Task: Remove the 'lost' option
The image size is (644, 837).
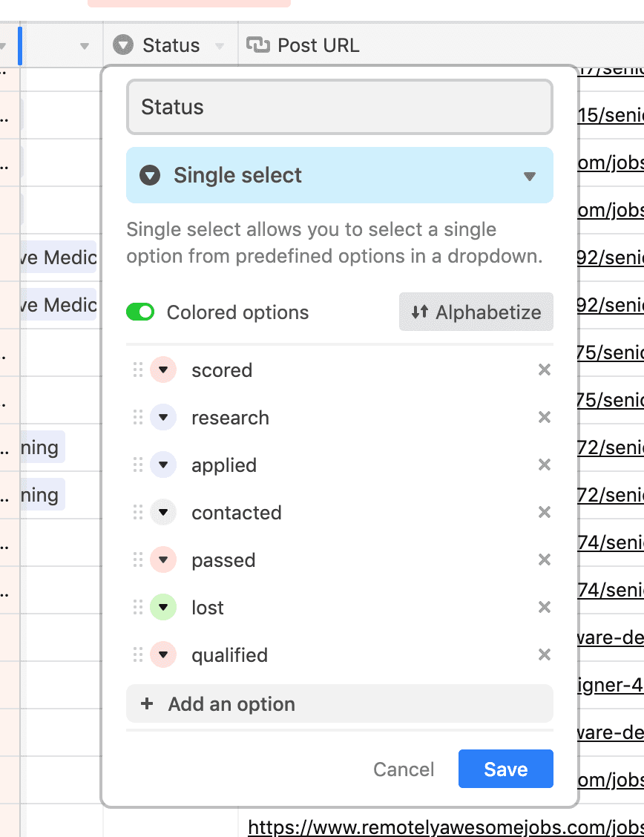Action: tap(545, 608)
